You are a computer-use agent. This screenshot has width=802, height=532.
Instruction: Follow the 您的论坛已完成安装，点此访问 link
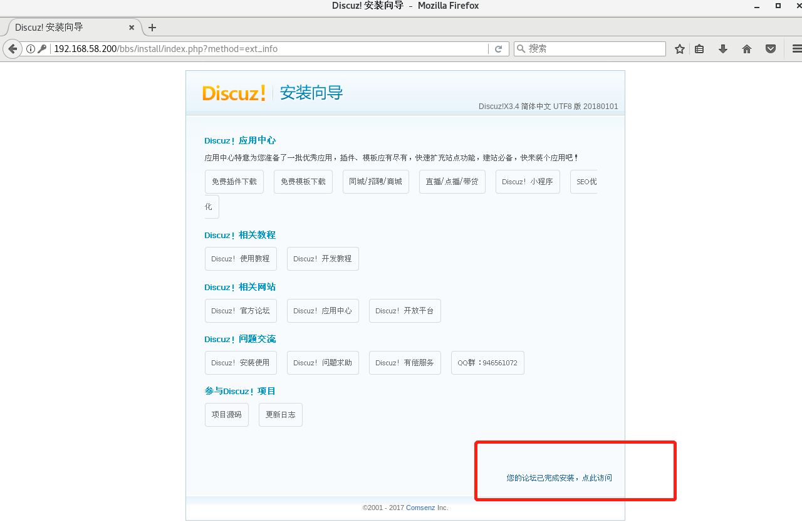coord(560,478)
